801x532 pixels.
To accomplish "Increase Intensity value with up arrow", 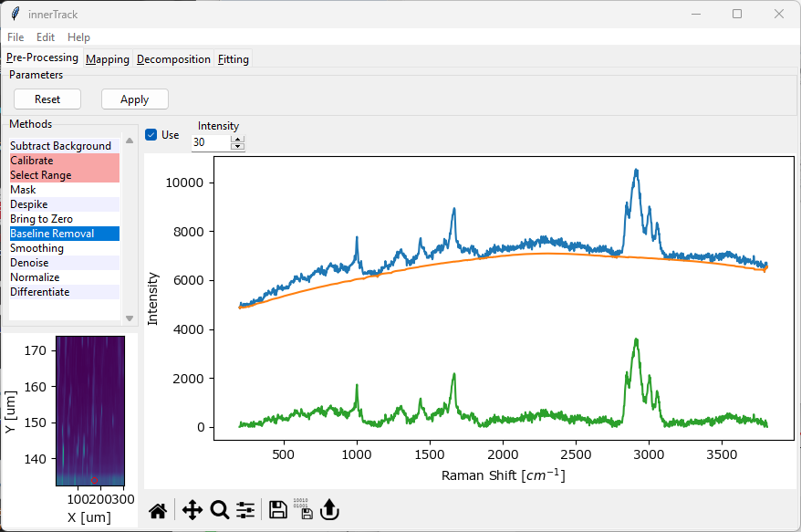I will [238, 139].
